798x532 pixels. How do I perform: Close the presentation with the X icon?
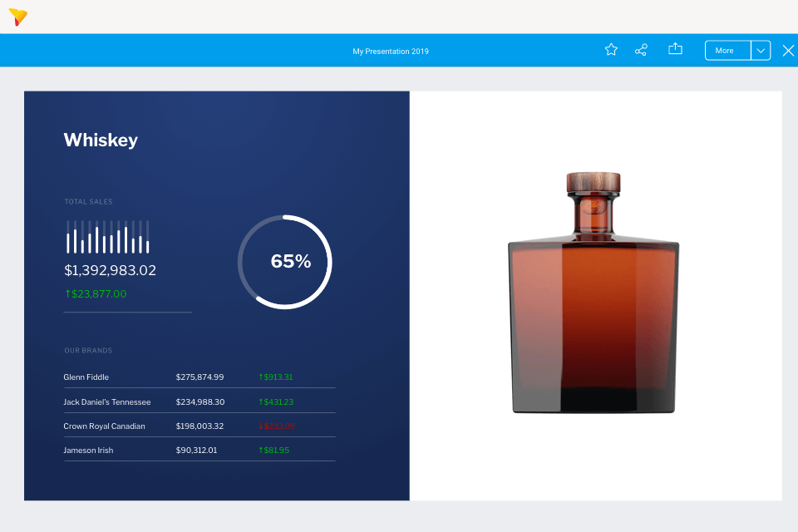(x=788, y=51)
